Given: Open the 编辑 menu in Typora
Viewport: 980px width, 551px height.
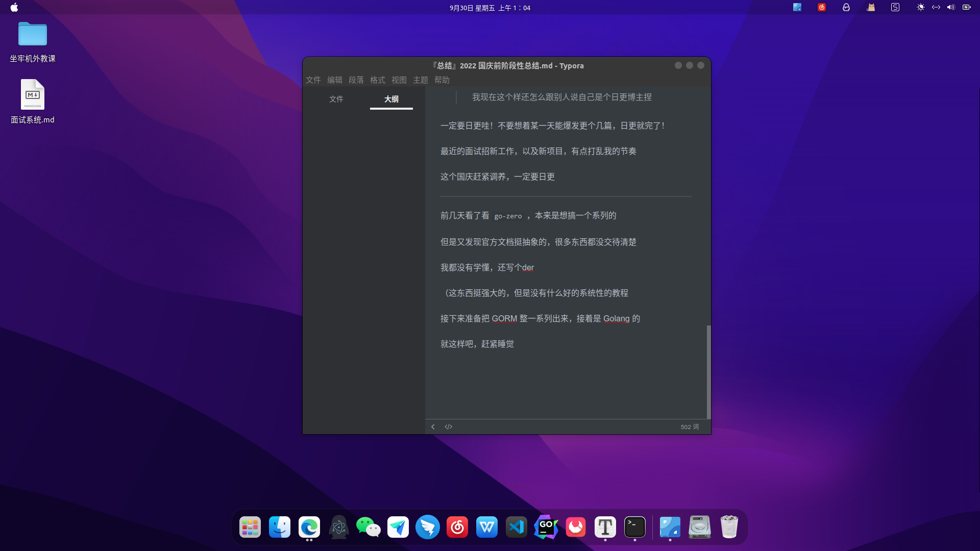Looking at the screenshot, I should [x=335, y=80].
